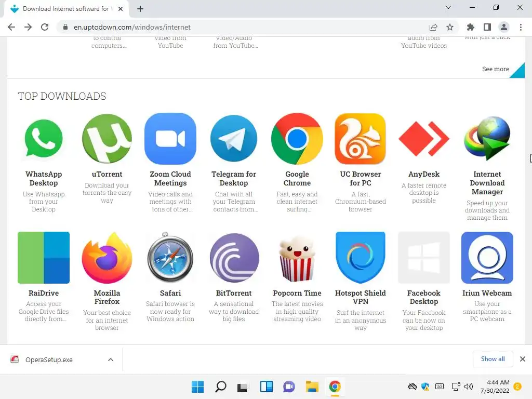Open the Chrome three-dot menu

521,27
